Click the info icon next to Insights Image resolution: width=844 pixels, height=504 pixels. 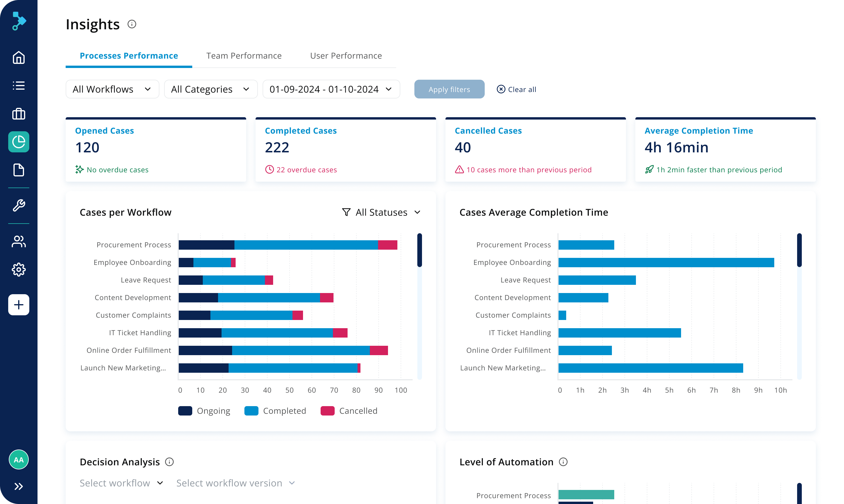click(132, 24)
